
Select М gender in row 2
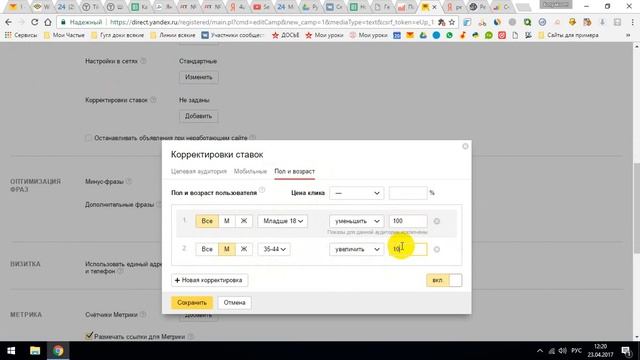click(x=227, y=249)
